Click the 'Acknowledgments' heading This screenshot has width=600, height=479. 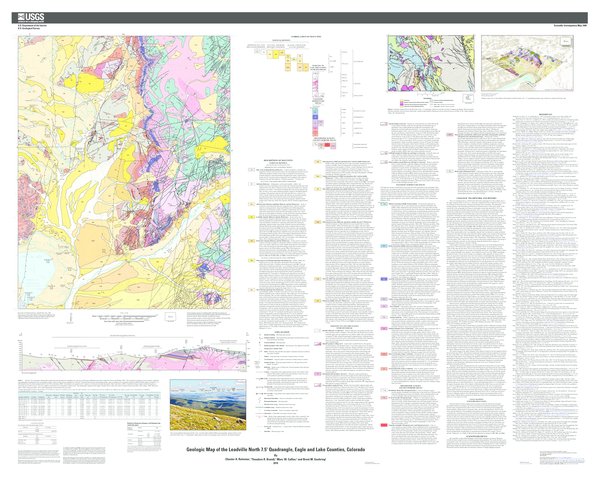pos(476,436)
